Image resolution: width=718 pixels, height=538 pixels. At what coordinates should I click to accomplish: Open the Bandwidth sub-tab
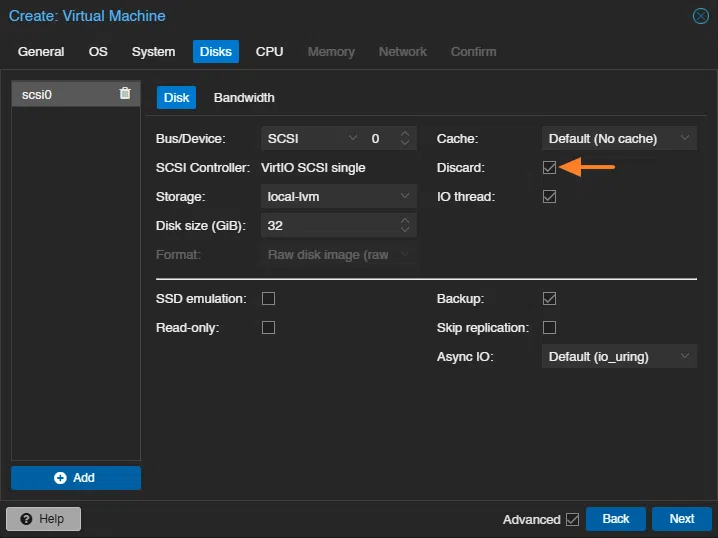pyautogui.click(x=244, y=98)
